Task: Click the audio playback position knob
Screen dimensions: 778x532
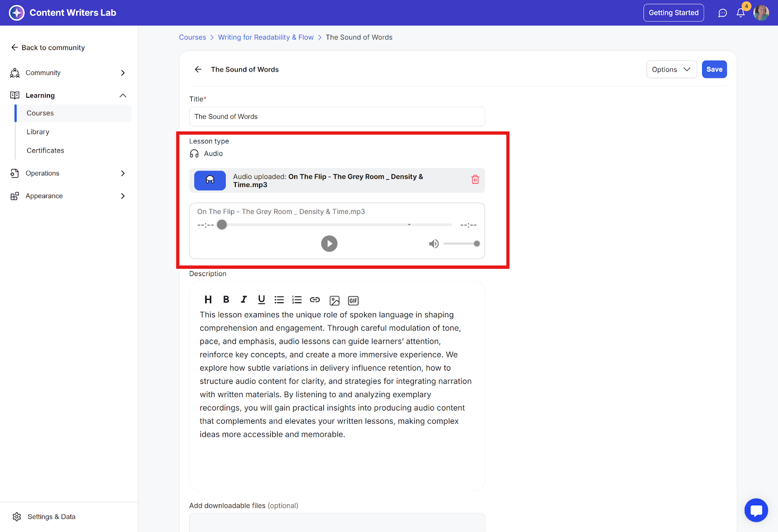Action: [222, 224]
